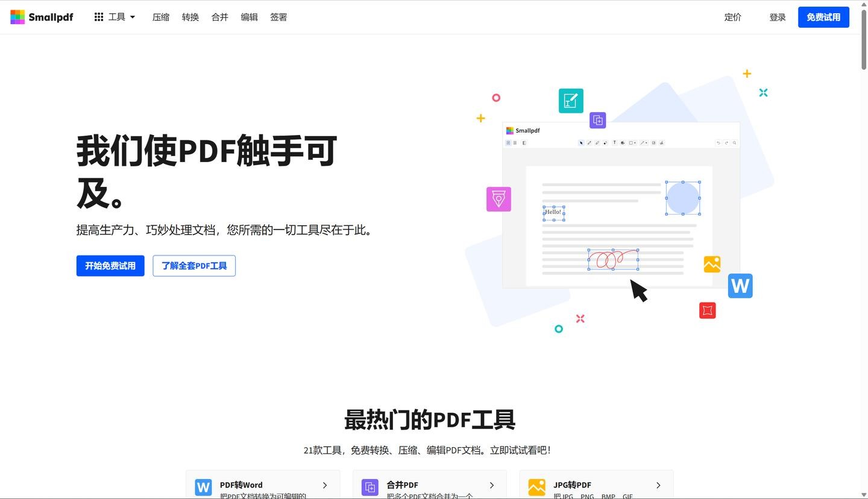This screenshot has height=499, width=868.
Task: Open the JPG转PDF tool card arrow
Action: coord(658,485)
